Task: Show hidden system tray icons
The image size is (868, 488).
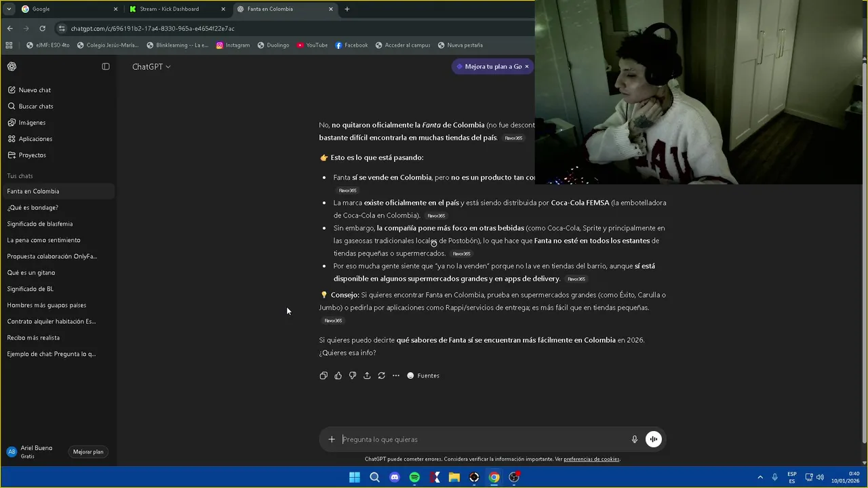Action: pyautogui.click(x=760, y=477)
